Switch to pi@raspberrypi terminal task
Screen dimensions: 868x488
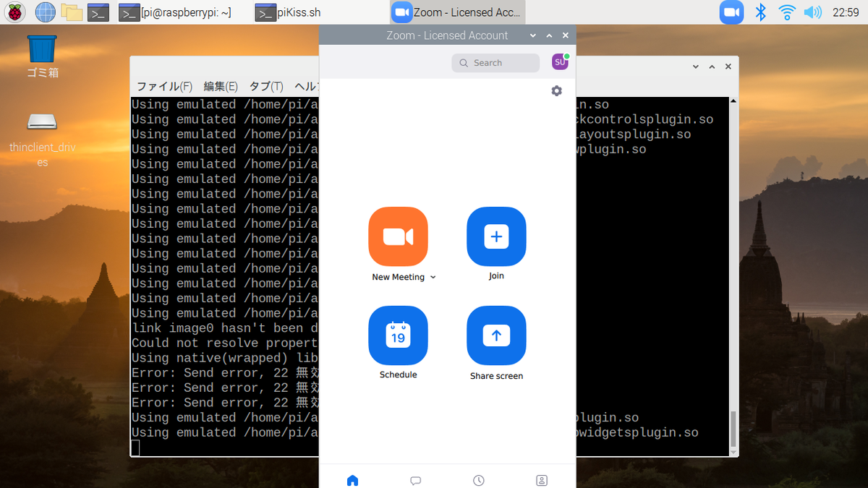(175, 12)
